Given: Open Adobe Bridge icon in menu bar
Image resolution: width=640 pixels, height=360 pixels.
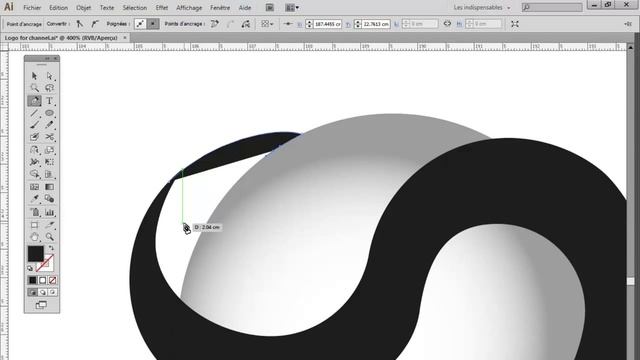Looking at the screenshot, I should pos(269,7).
